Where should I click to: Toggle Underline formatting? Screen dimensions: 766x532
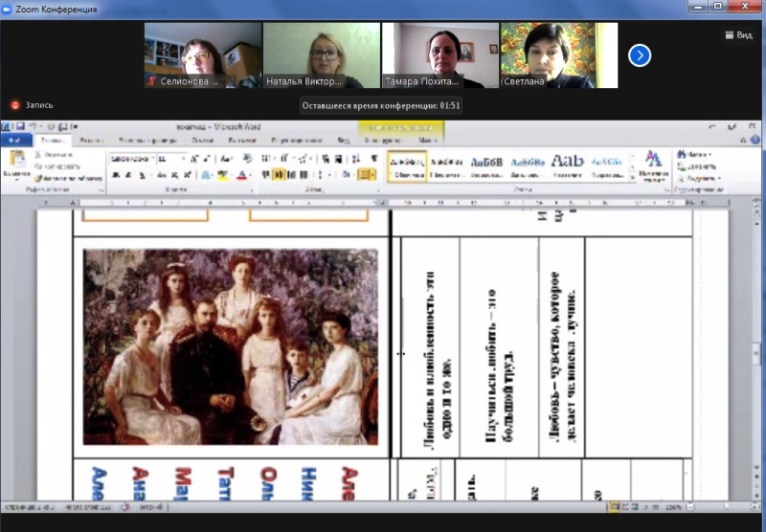[142, 175]
